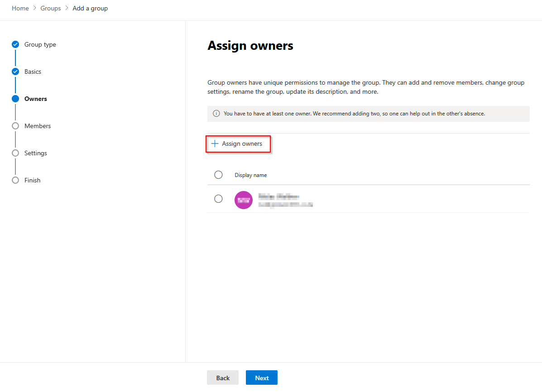542x392 pixels.
Task: Click the info icon in the notice banner
Action: point(216,114)
